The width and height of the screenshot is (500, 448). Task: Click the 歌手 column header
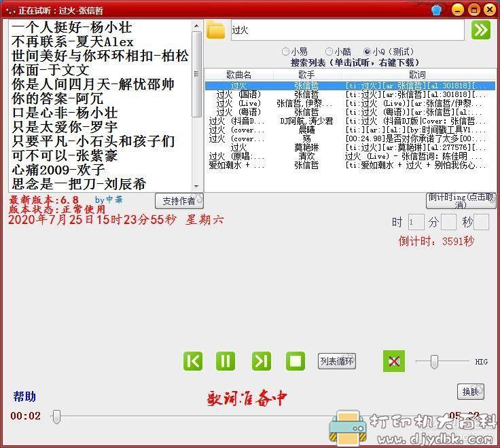(x=306, y=75)
